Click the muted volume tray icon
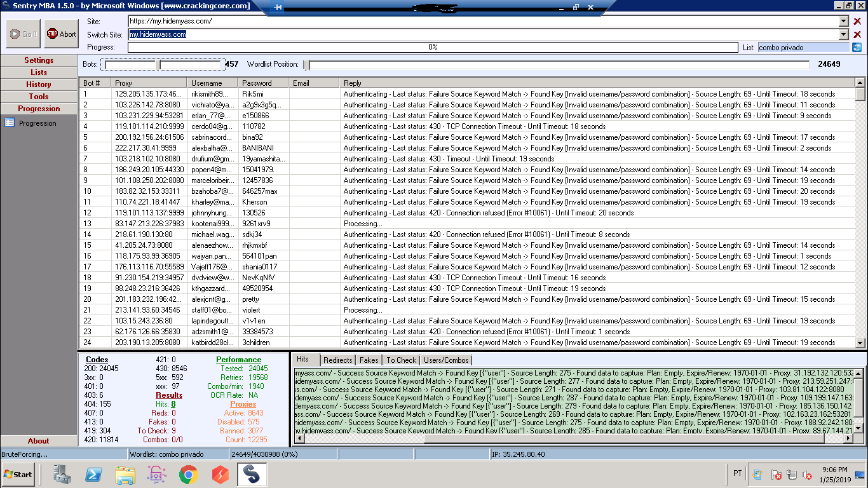 point(808,474)
